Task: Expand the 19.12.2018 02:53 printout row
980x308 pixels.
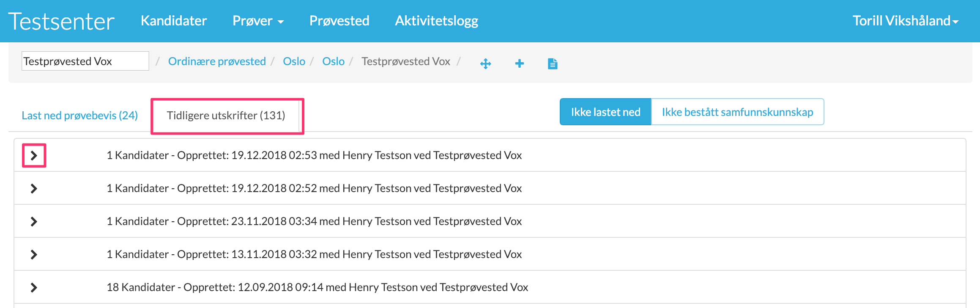Action: coord(34,156)
